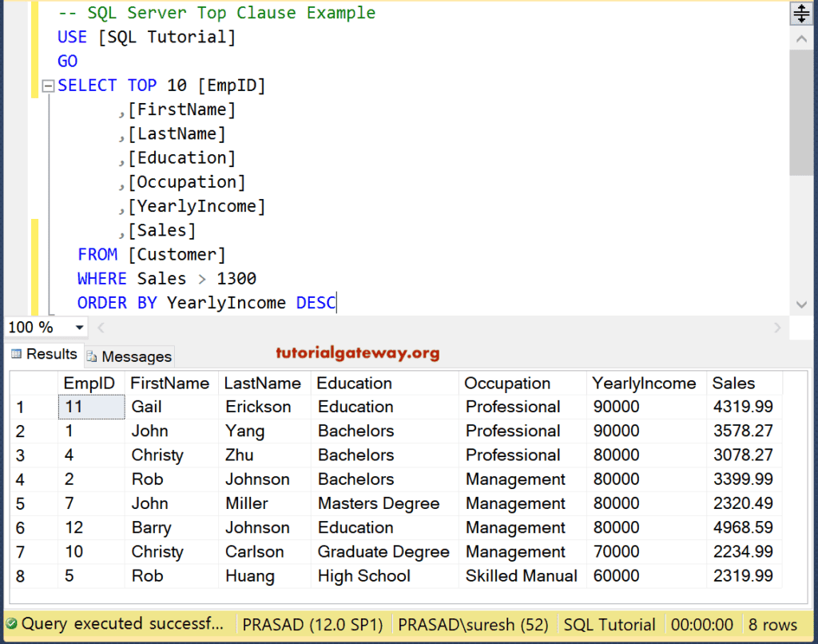Click the left scroll chevron beside the zoom control
The image size is (818, 644).
point(101,328)
